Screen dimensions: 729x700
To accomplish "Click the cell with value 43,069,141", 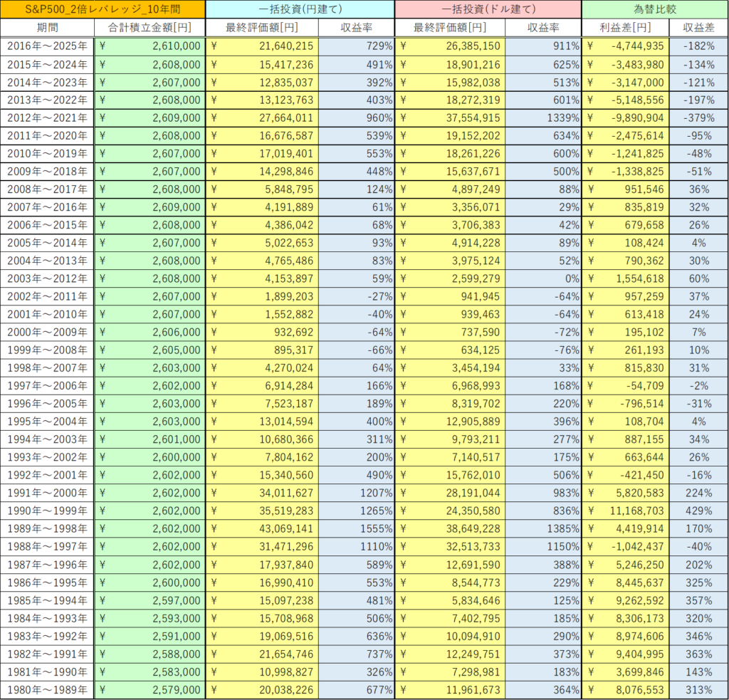I will (262, 529).
